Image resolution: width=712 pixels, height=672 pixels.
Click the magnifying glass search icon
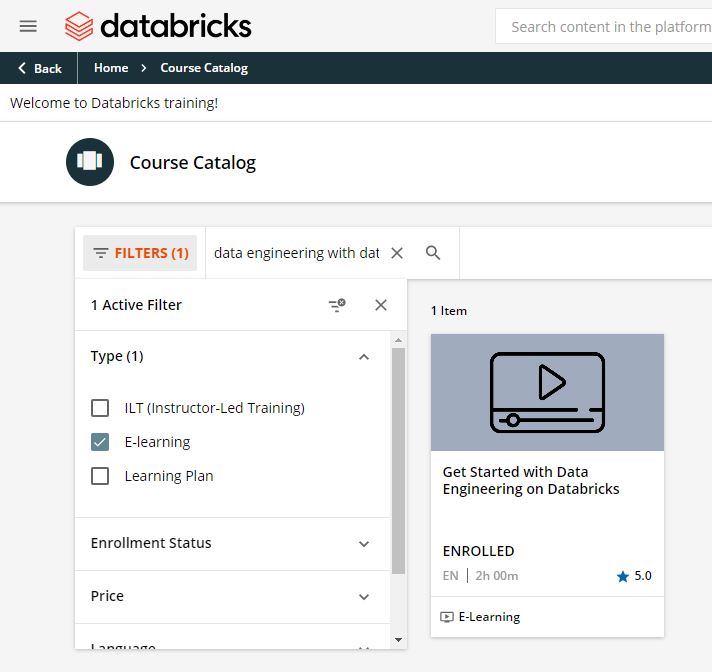(433, 253)
